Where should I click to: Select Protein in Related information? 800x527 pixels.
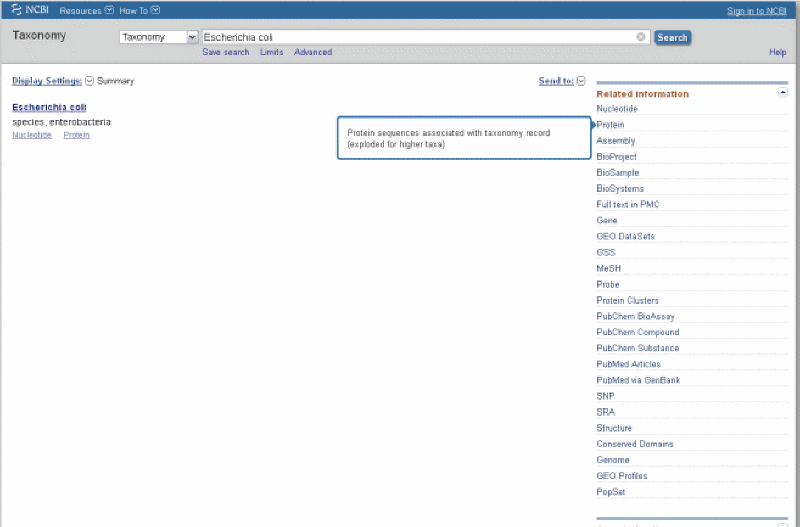tap(610, 124)
